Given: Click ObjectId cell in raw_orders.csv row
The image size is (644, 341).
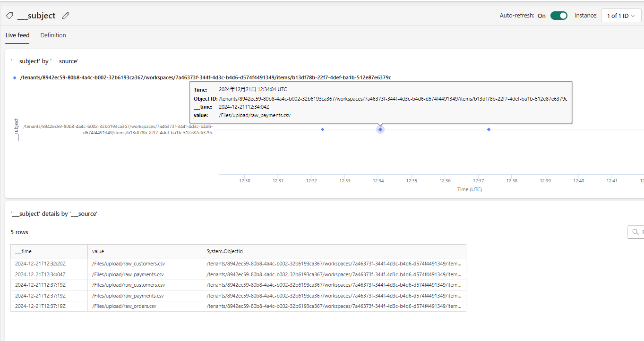Looking at the screenshot, I should coord(334,306).
